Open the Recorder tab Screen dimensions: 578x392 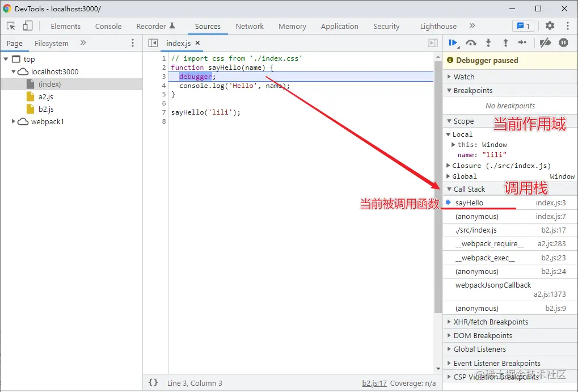click(x=155, y=26)
